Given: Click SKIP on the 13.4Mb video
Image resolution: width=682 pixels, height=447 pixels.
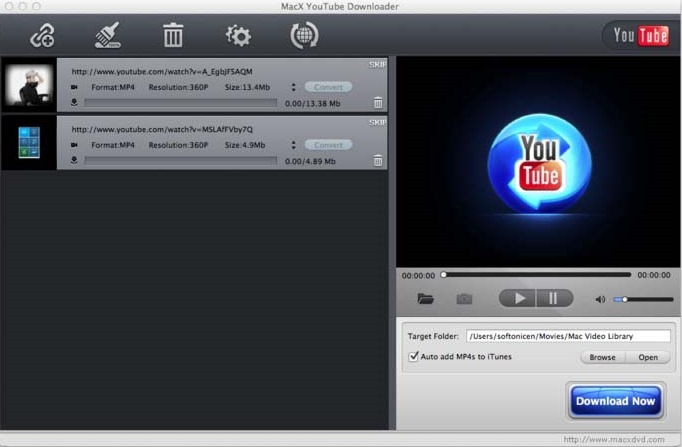Looking at the screenshot, I should (x=377, y=65).
